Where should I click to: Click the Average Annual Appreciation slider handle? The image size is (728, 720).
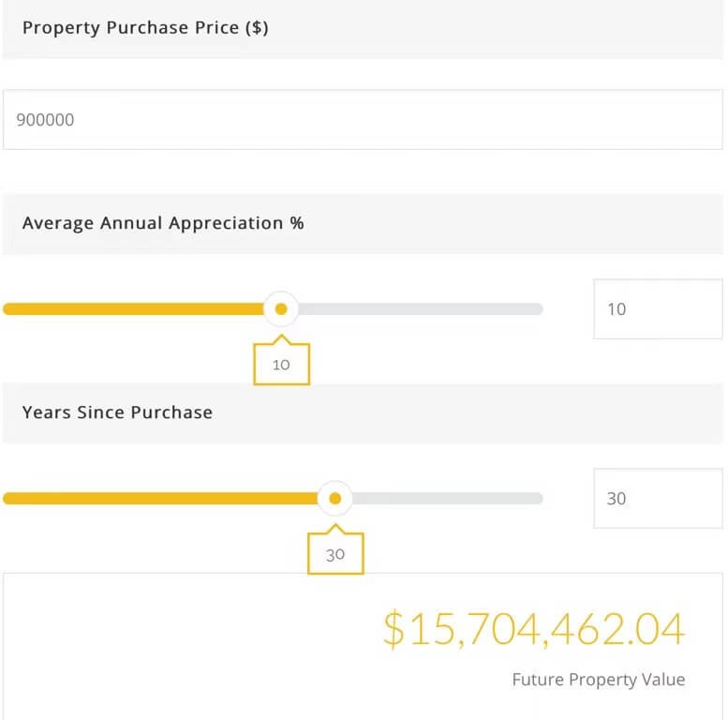point(280,308)
